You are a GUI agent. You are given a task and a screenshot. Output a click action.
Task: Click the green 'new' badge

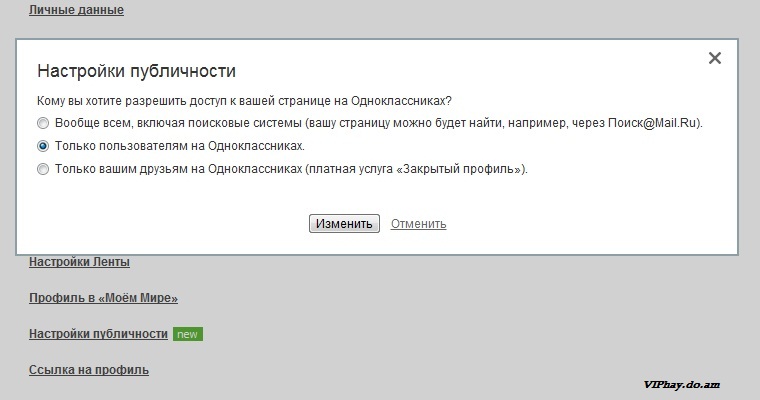point(187,334)
